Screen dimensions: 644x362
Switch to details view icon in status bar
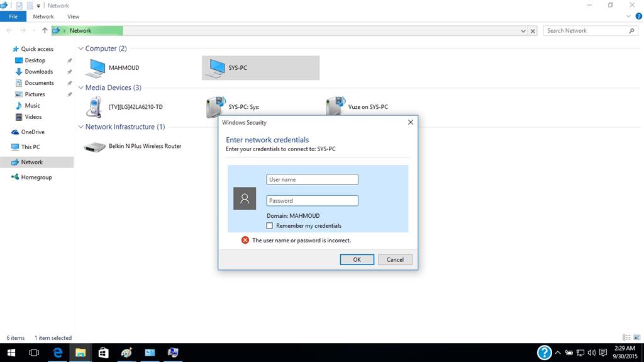[626, 337]
